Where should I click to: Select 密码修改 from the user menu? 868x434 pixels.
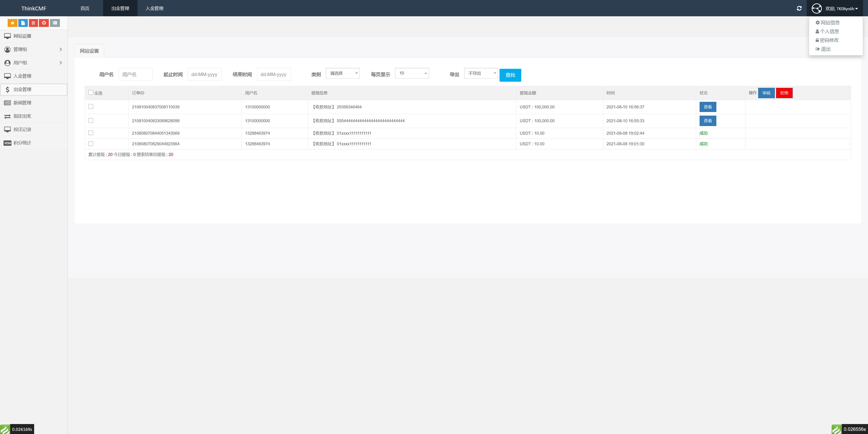[x=829, y=40]
